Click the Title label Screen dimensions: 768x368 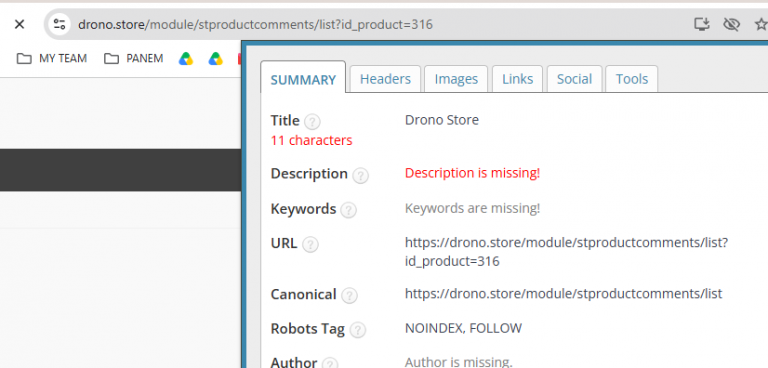click(x=285, y=121)
